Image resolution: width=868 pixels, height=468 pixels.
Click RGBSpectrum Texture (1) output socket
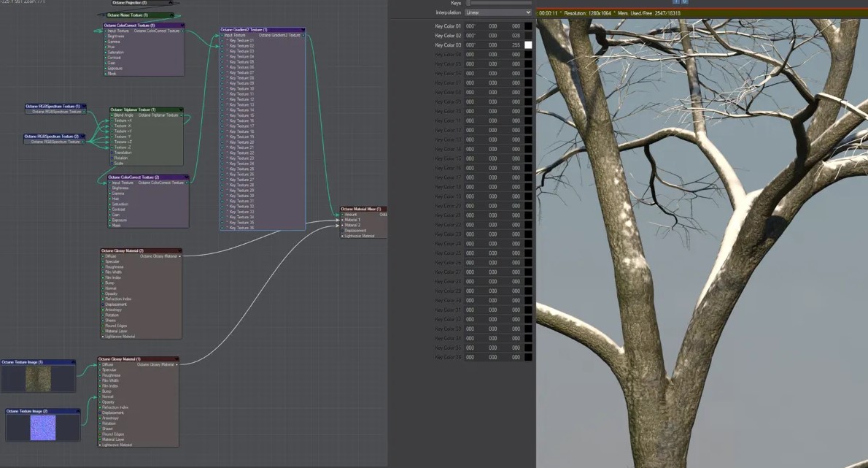point(84,112)
